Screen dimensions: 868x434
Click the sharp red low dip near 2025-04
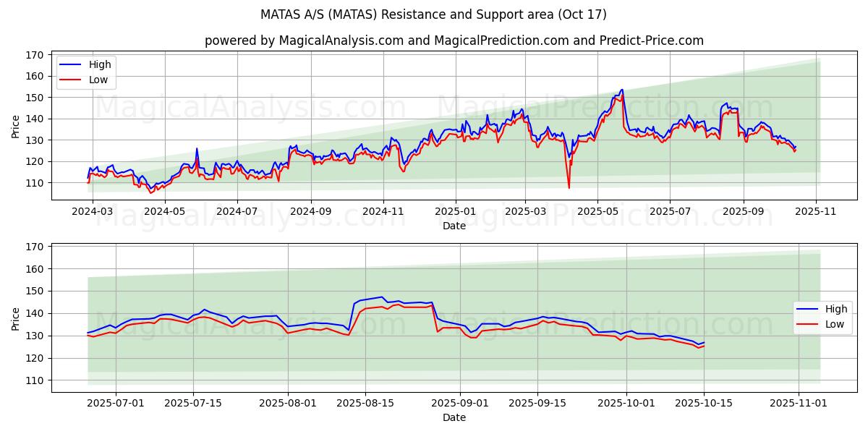pos(569,187)
